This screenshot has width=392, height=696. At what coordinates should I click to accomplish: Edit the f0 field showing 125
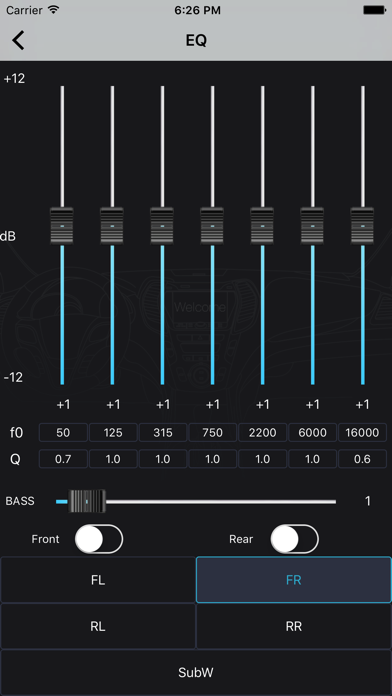[113, 432]
